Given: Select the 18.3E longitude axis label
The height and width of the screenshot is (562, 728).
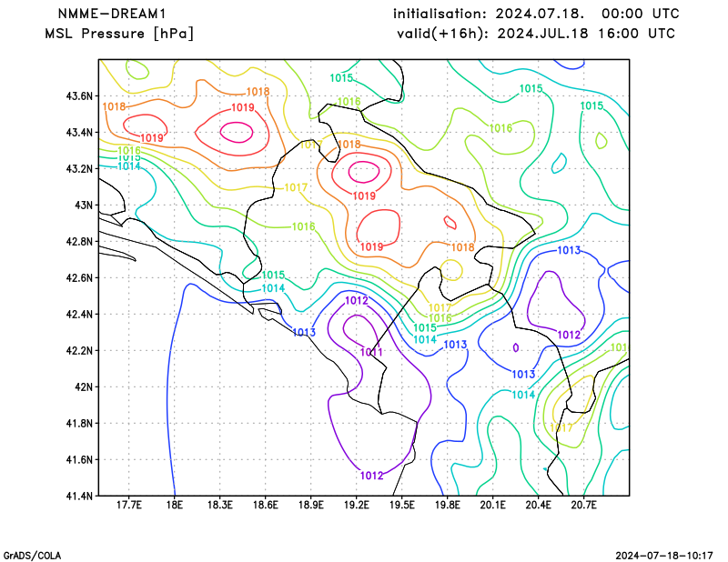Looking at the screenshot, I should tap(220, 505).
